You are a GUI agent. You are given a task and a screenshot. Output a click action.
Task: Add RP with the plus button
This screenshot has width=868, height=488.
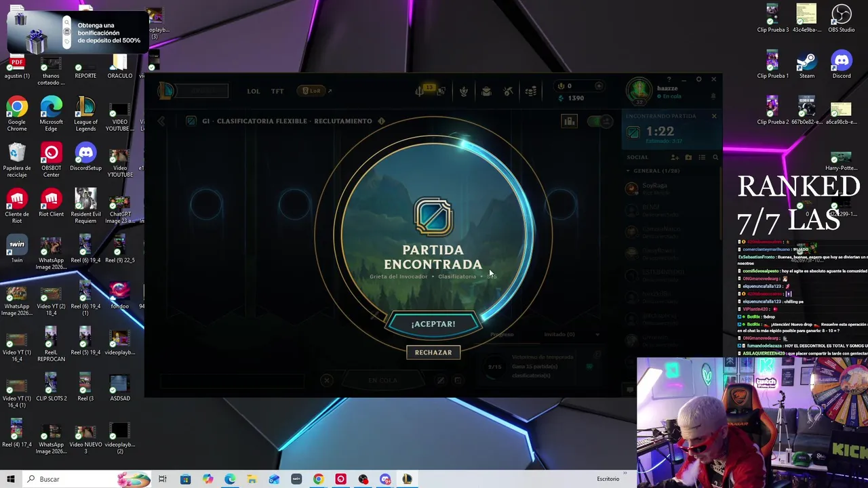pyautogui.click(x=599, y=86)
